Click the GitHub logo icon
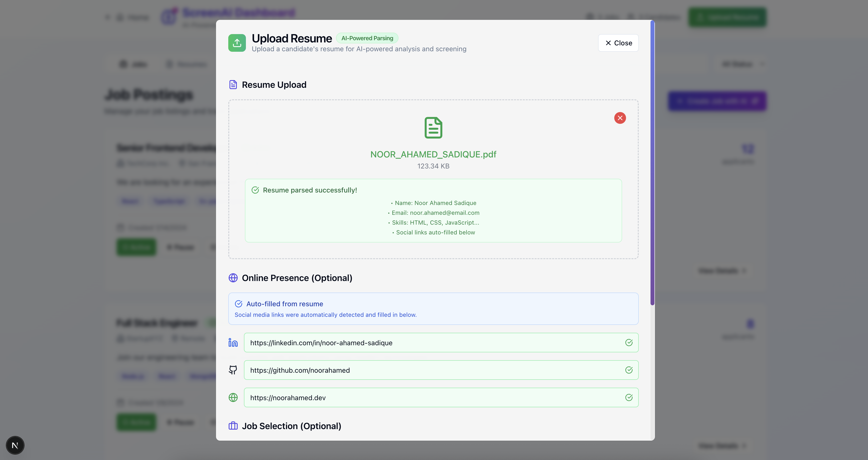 click(233, 370)
